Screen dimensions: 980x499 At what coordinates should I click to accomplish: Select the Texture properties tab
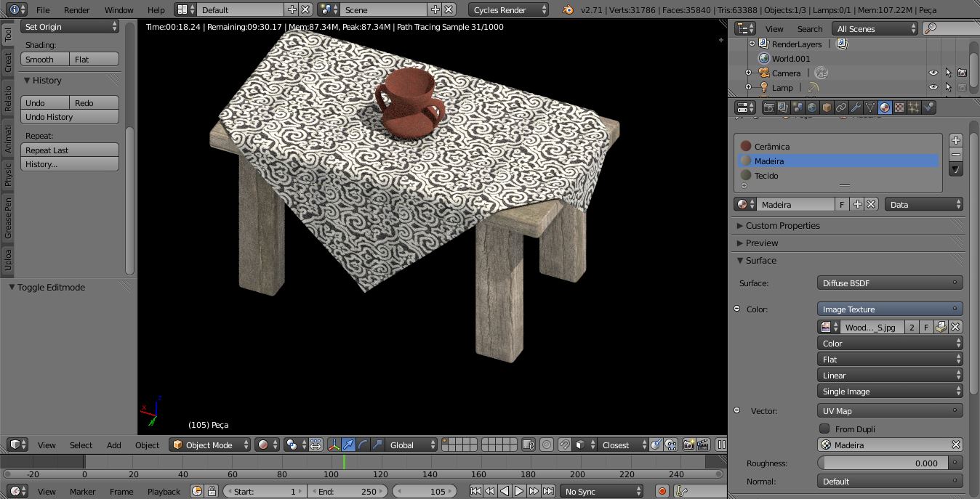point(899,107)
